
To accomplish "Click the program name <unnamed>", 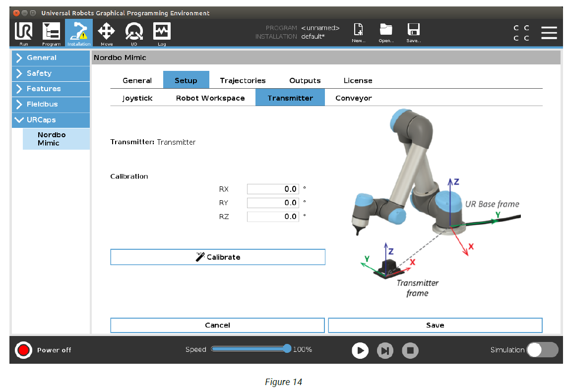I will pyautogui.click(x=320, y=28).
